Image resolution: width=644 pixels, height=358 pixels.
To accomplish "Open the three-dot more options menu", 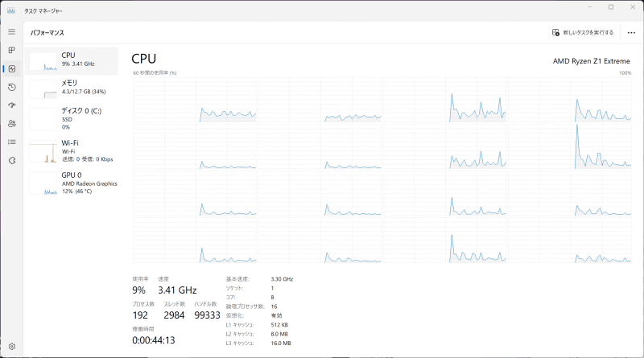I will point(631,32).
